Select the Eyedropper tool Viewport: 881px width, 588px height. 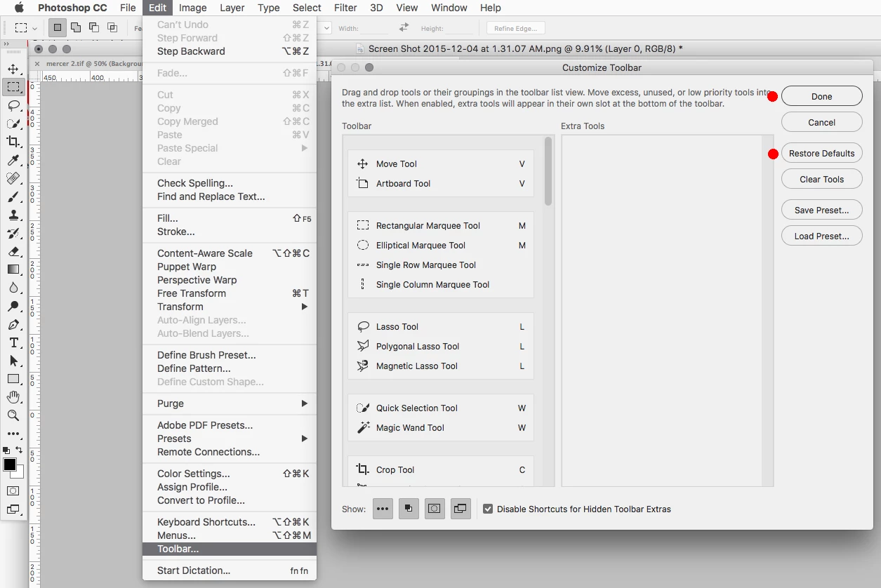[x=13, y=160]
